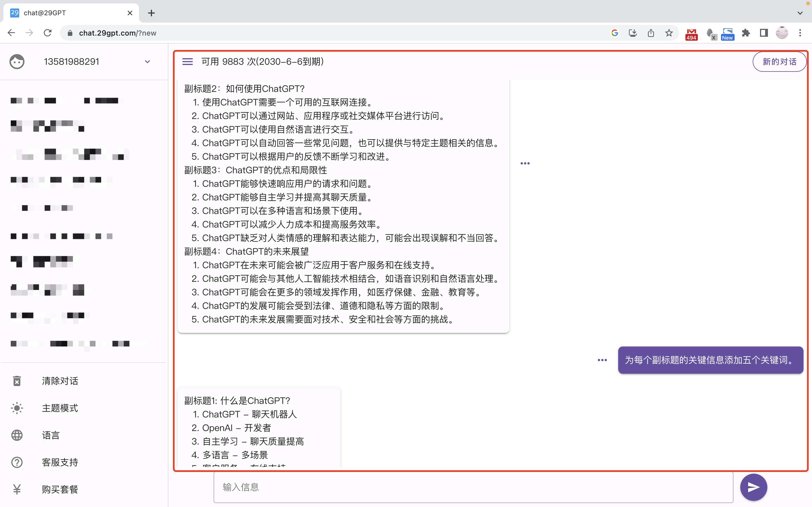812x507 pixels.
Task: Click the trash icon for 清除对话
Action: pyautogui.click(x=17, y=381)
